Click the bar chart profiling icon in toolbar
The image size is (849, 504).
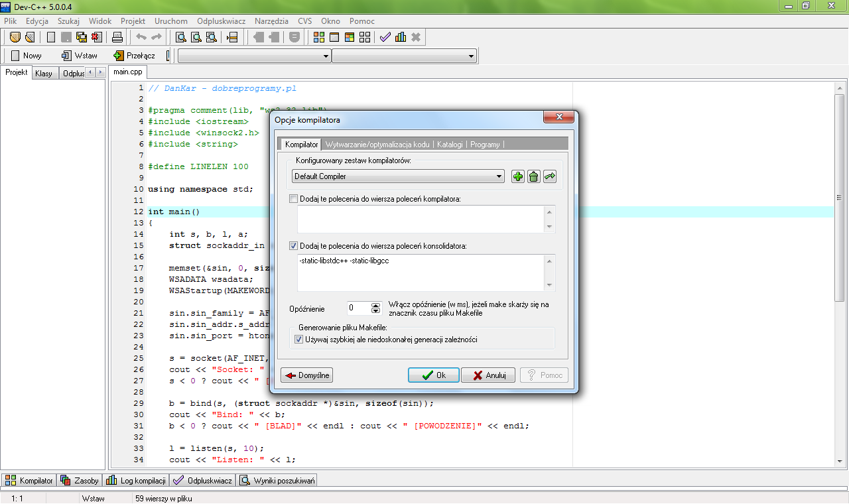pyautogui.click(x=401, y=37)
